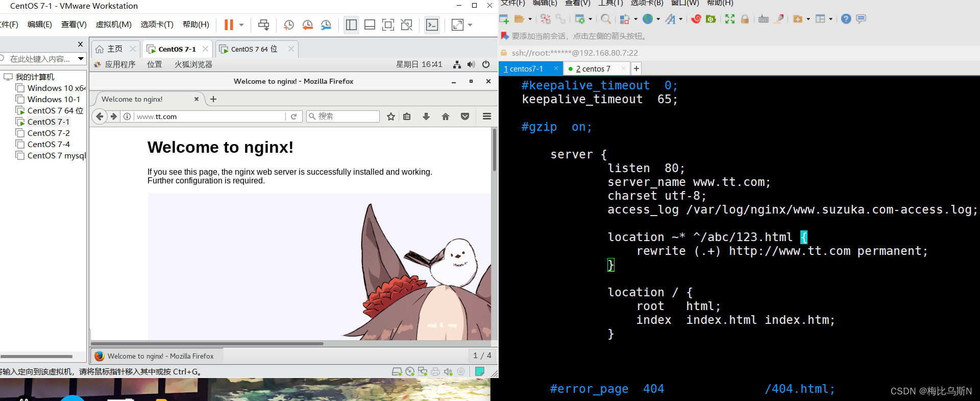Open the stretch display dropdown arrow
The width and height of the screenshot is (980, 401).
[470, 25]
